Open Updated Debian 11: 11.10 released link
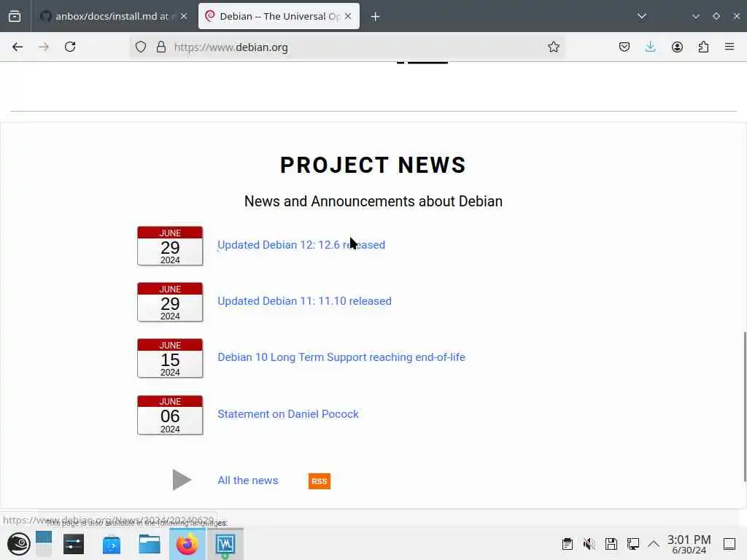Viewport: 747px width, 560px height. click(x=304, y=301)
